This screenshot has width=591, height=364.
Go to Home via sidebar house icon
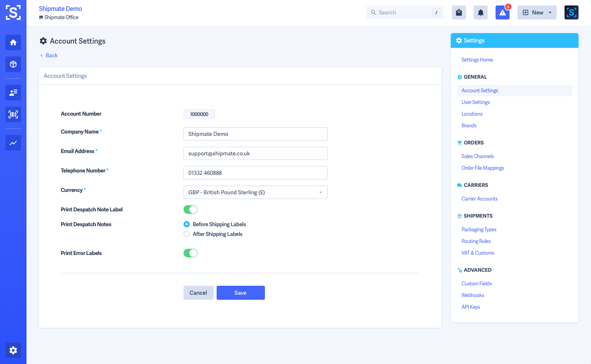(x=13, y=42)
